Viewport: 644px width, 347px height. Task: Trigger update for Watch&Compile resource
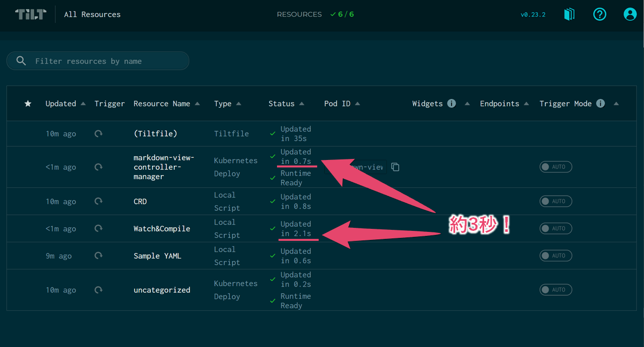click(x=99, y=228)
